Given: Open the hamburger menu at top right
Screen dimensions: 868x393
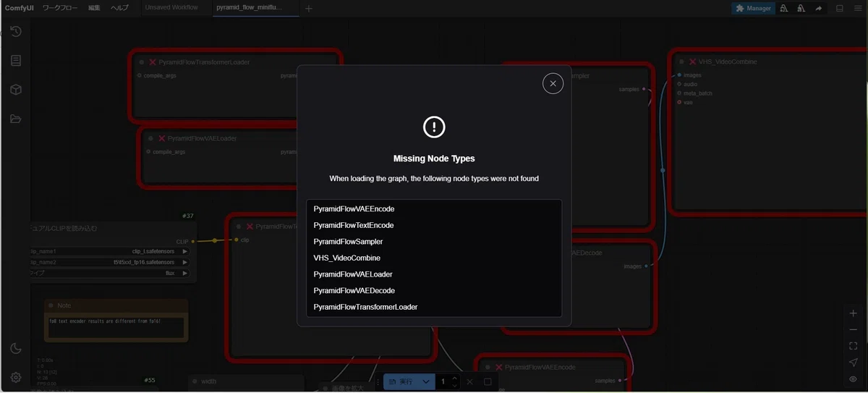Looking at the screenshot, I should pos(858,9).
